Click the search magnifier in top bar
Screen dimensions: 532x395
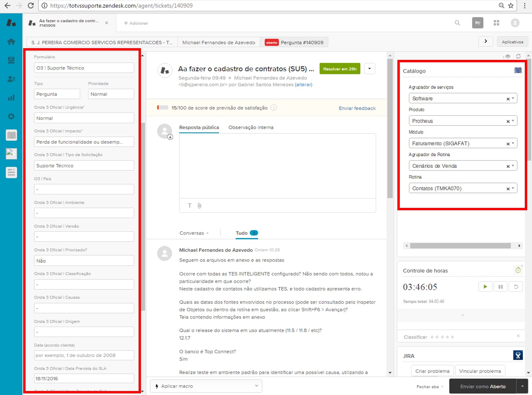click(457, 23)
